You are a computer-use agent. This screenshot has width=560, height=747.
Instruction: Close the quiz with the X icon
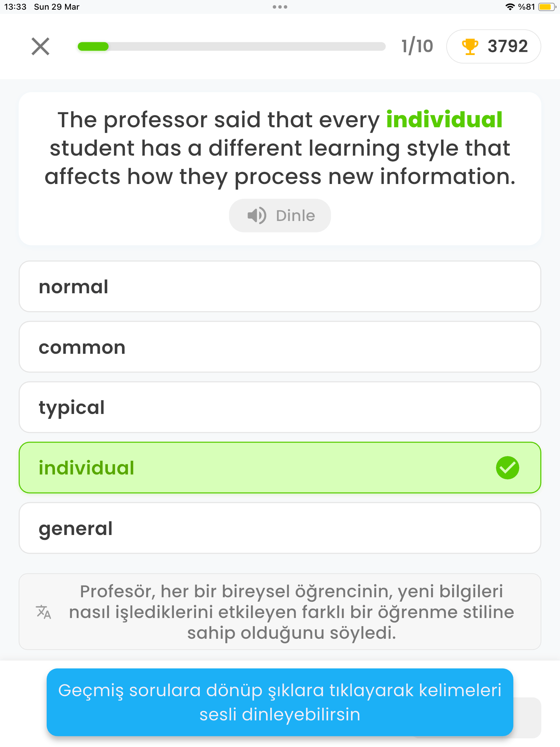(x=40, y=46)
